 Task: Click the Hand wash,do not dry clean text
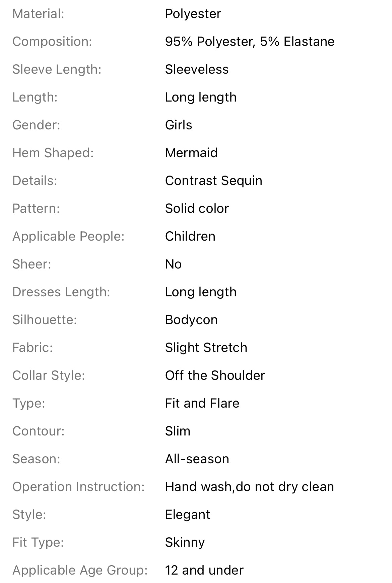[250, 487]
